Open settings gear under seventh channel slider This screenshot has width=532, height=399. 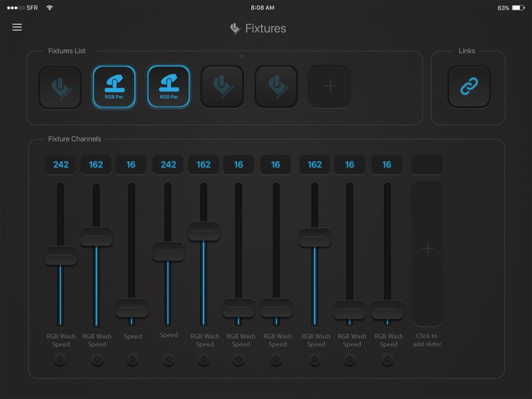click(276, 359)
